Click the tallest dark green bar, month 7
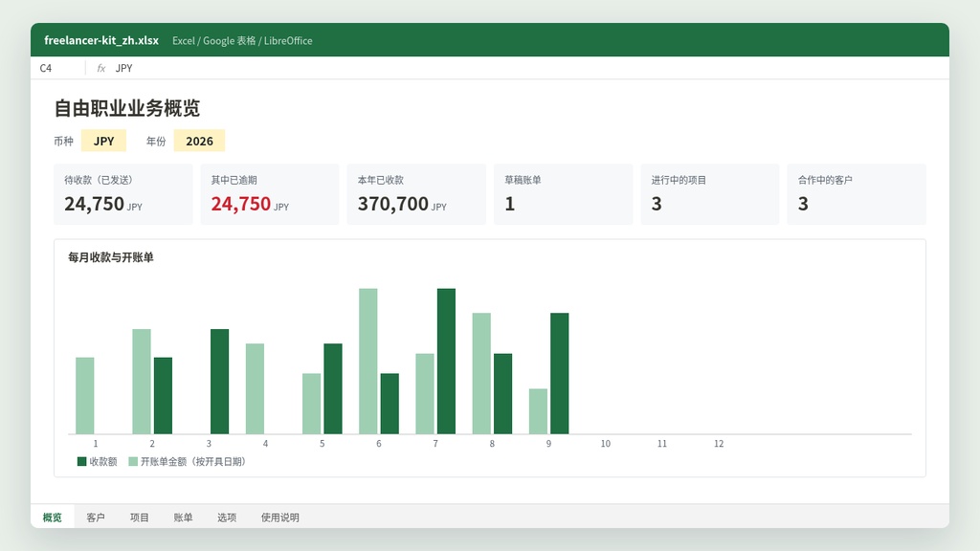This screenshot has height=551, width=980. [446, 361]
